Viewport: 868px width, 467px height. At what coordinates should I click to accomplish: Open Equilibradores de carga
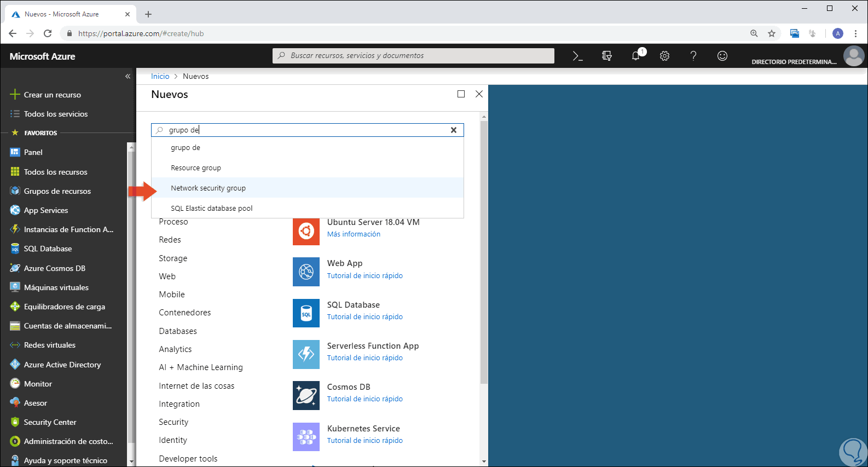tap(63, 307)
